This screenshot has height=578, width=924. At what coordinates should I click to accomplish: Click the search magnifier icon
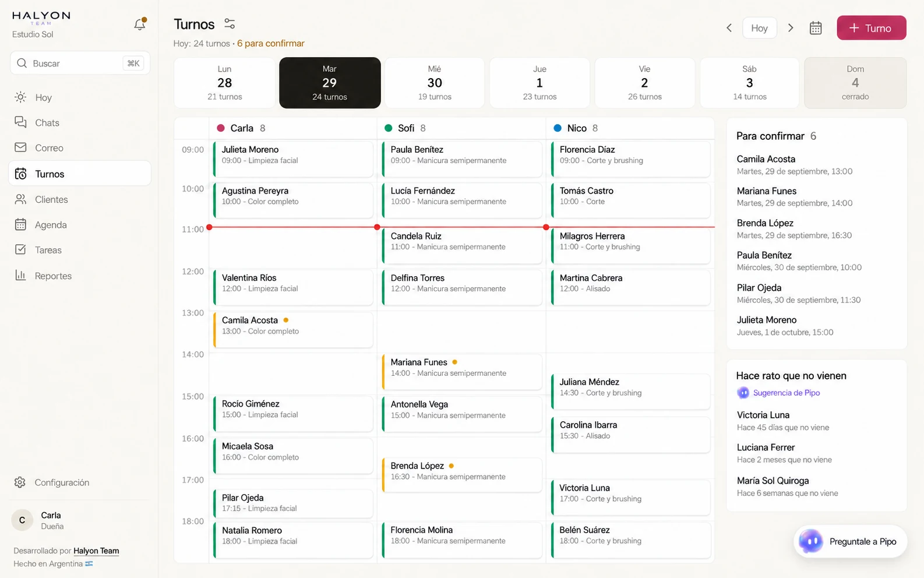22,63
